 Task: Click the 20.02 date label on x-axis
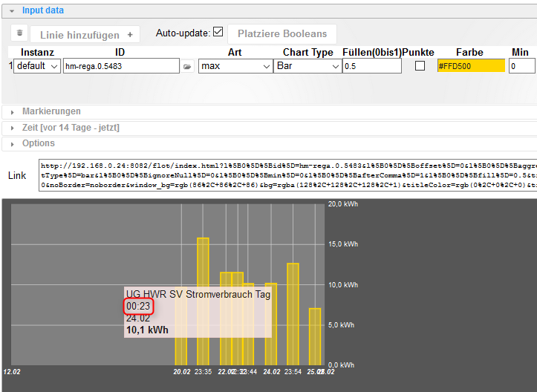(x=182, y=372)
